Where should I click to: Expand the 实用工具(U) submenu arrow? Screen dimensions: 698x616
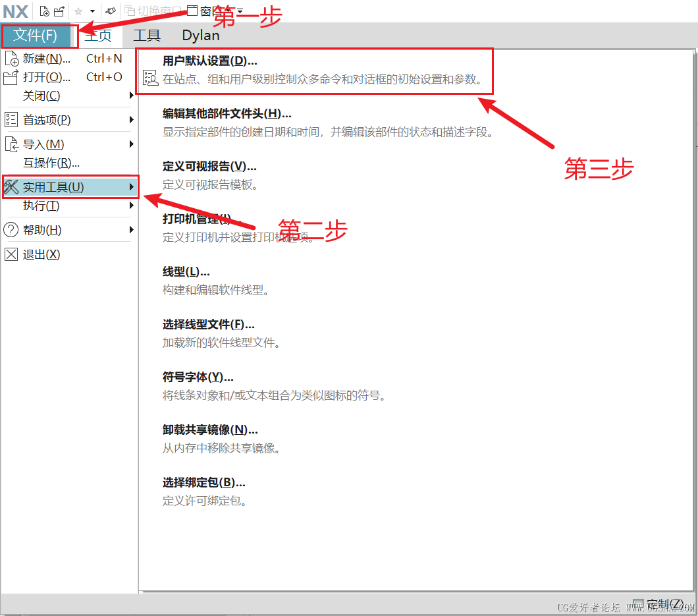(131, 186)
